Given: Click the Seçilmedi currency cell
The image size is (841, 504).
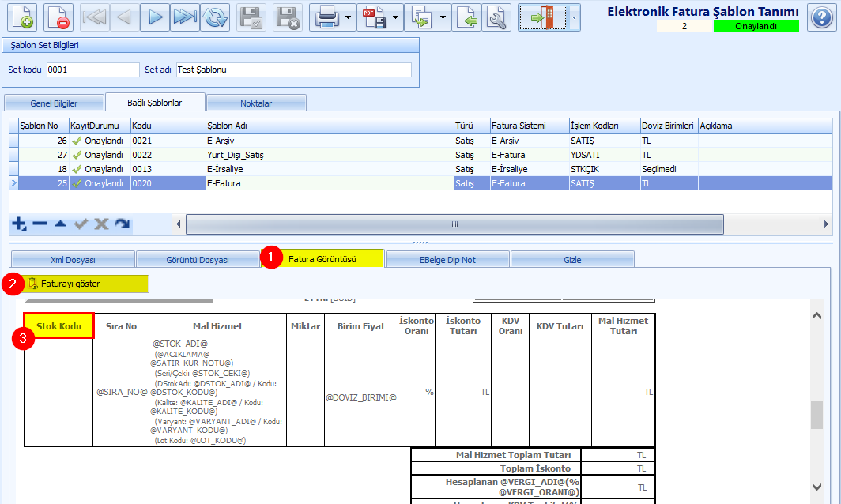Looking at the screenshot, I should pos(669,169).
